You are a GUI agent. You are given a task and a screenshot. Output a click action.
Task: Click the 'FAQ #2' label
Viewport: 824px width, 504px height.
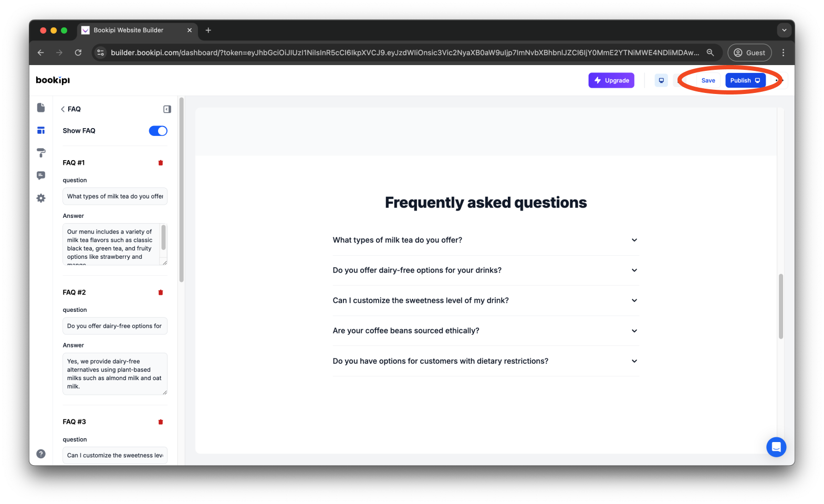(74, 292)
